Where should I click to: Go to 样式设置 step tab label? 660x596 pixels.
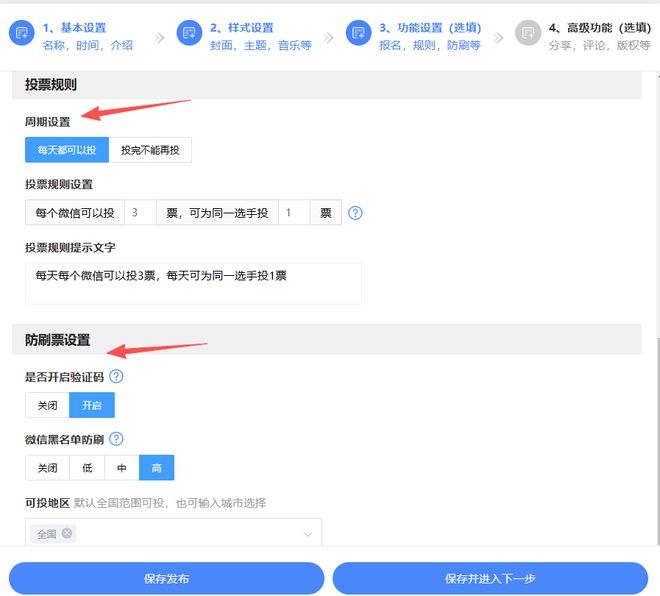click(241, 28)
